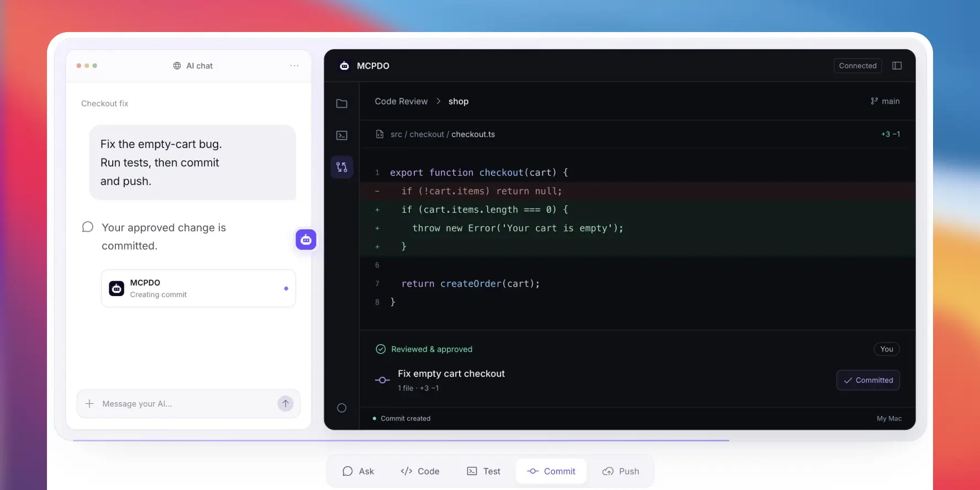
Task: Click the 'return createOrder(cart);' code line
Action: pos(471,283)
